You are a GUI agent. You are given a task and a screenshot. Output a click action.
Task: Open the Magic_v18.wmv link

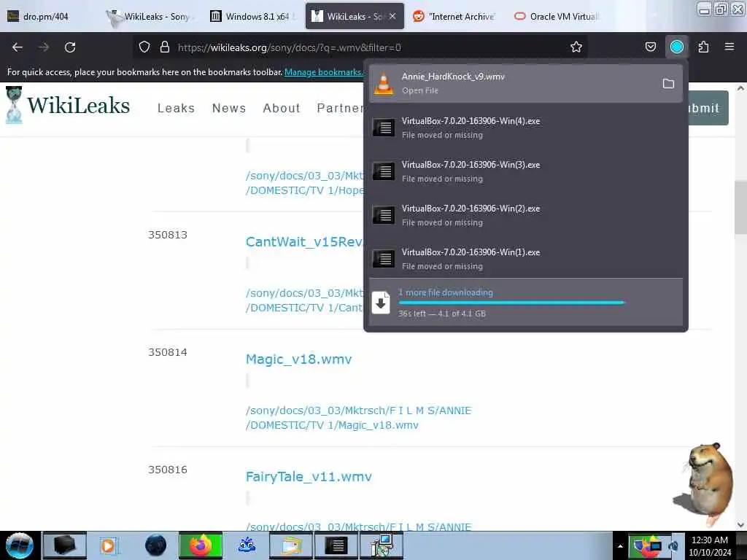coord(298,359)
